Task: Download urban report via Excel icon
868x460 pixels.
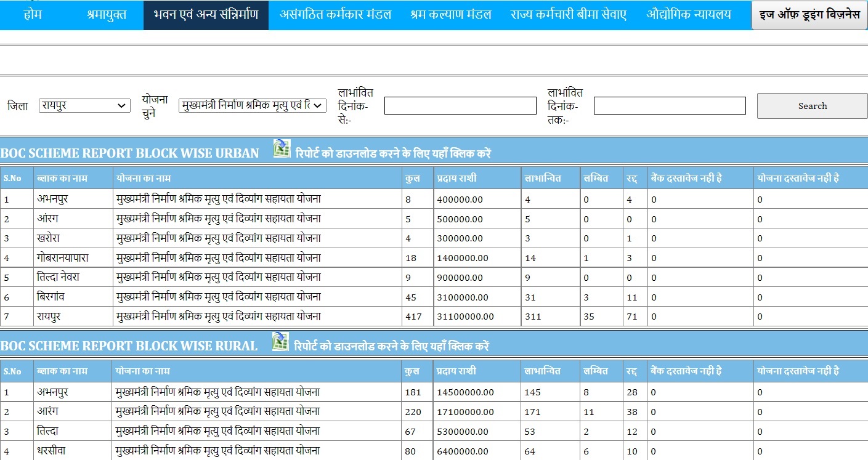Action: pos(282,148)
